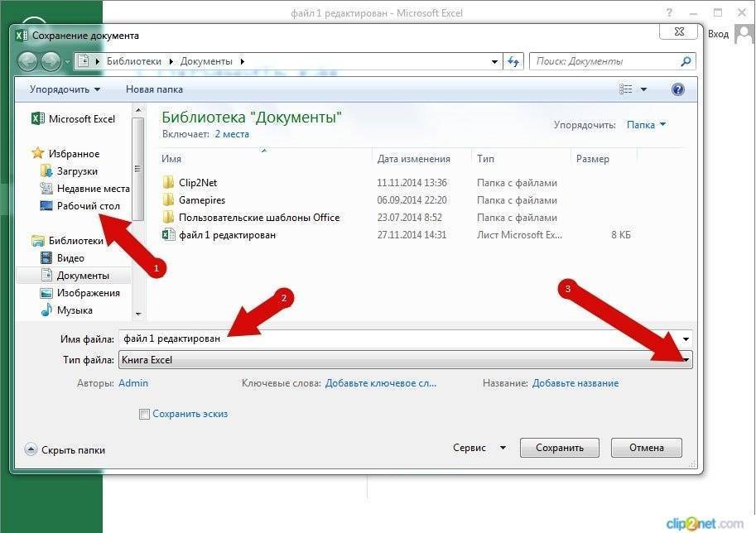The image size is (756, 533).
Task: Open the Clip2Net folder
Action: pos(197,183)
